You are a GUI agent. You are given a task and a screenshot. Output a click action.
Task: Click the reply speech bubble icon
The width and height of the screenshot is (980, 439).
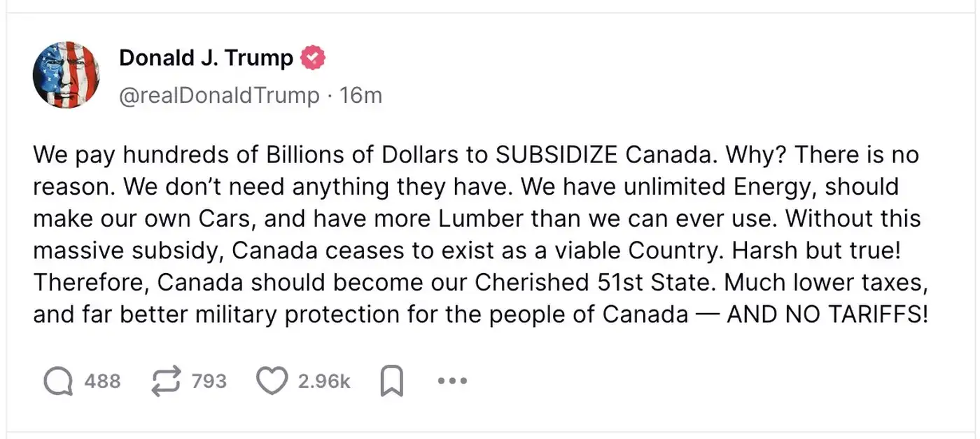coord(58,382)
